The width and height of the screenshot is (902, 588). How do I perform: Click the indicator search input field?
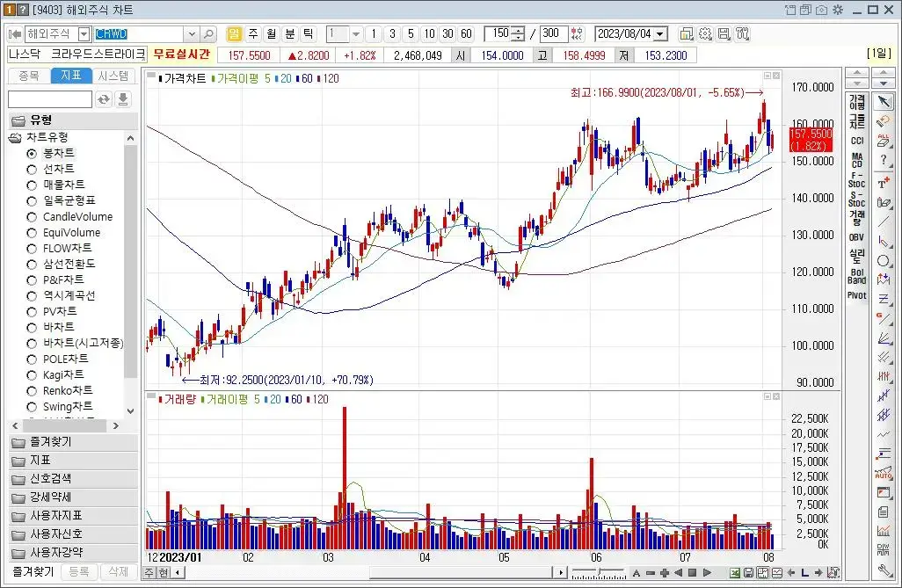point(50,99)
